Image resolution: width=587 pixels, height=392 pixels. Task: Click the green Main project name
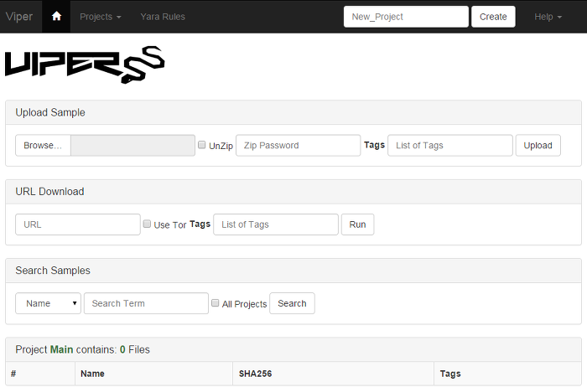click(61, 349)
